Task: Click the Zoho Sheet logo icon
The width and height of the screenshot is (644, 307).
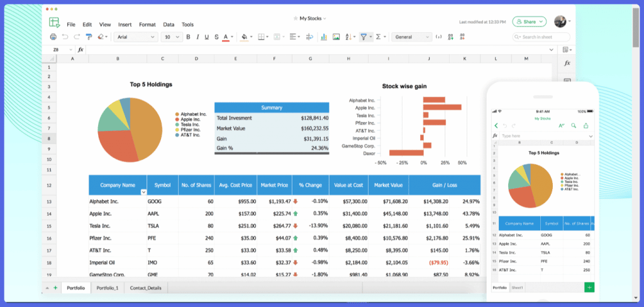Action: [54, 23]
